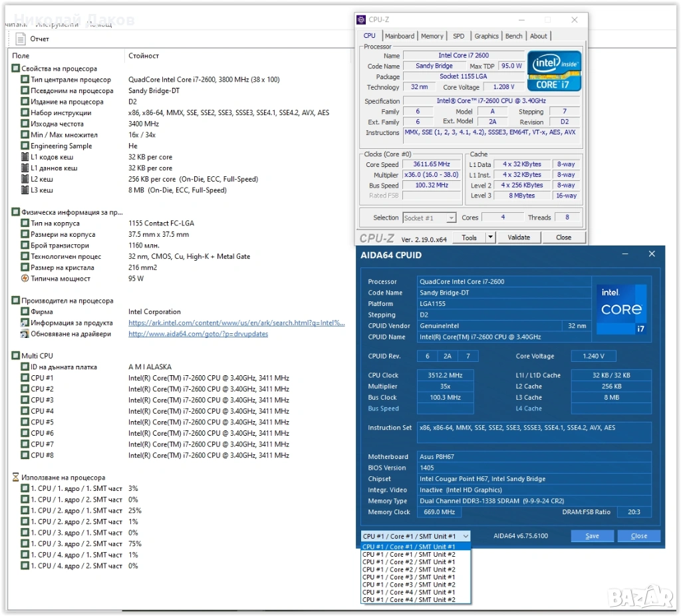Screen dimensions: 681x616
Task: Open the Memory tab in CPU-Z
Action: click(x=432, y=36)
